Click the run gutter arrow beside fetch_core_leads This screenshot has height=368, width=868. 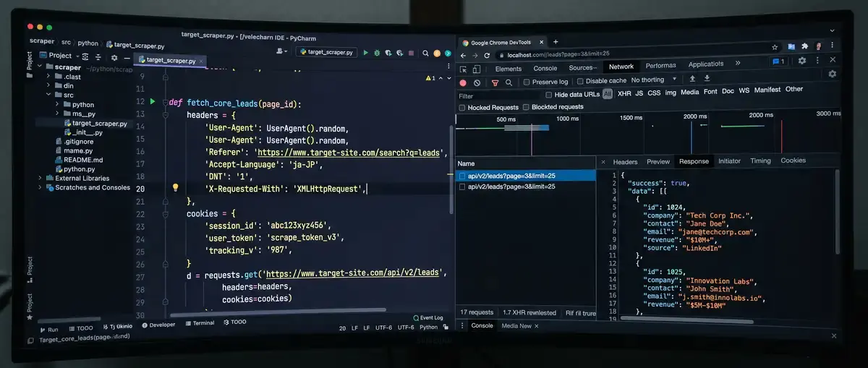coord(153,102)
